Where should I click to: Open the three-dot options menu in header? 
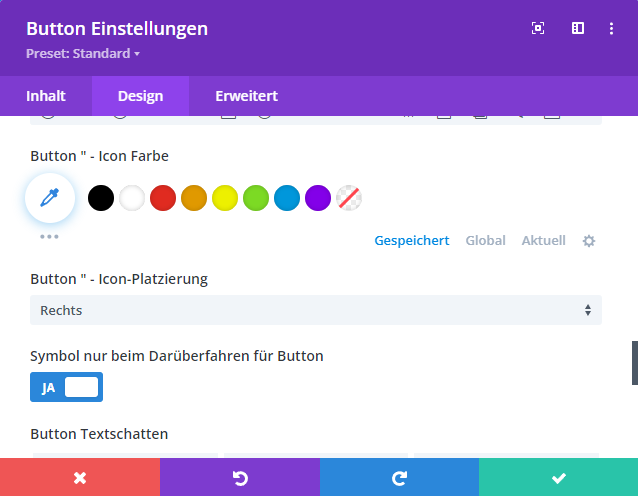pos(612,29)
